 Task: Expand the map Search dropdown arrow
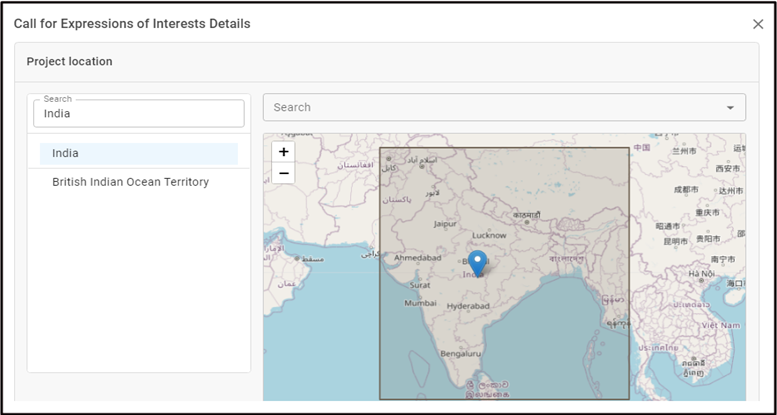[x=729, y=108]
